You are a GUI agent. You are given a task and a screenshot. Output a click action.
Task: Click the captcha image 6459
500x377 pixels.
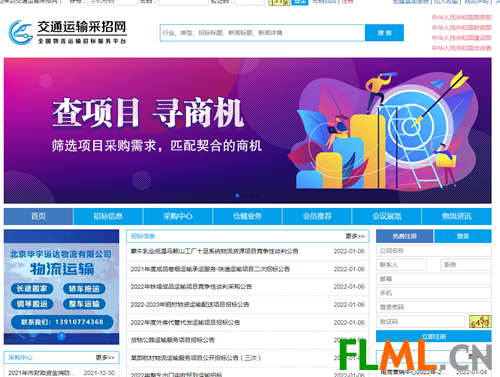click(480, 322)
